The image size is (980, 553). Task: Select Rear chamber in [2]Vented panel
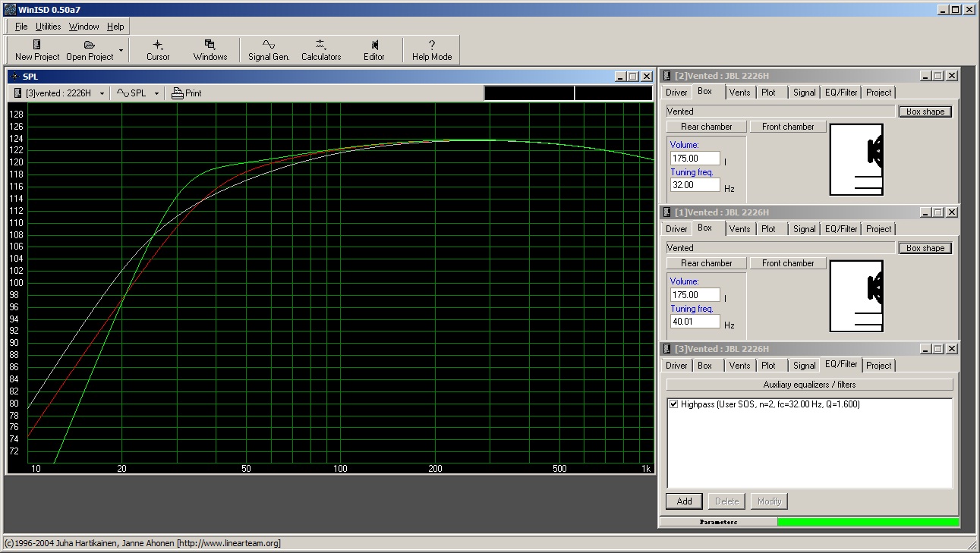coord(706,127)
